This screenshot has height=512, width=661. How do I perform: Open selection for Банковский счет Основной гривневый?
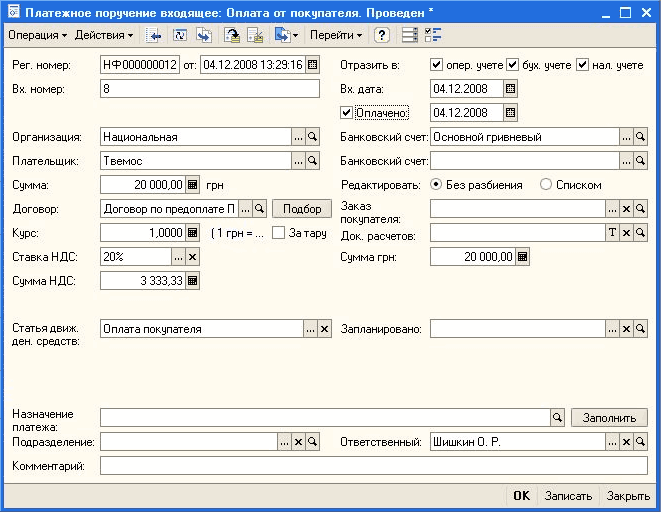[x=626, y=136]
